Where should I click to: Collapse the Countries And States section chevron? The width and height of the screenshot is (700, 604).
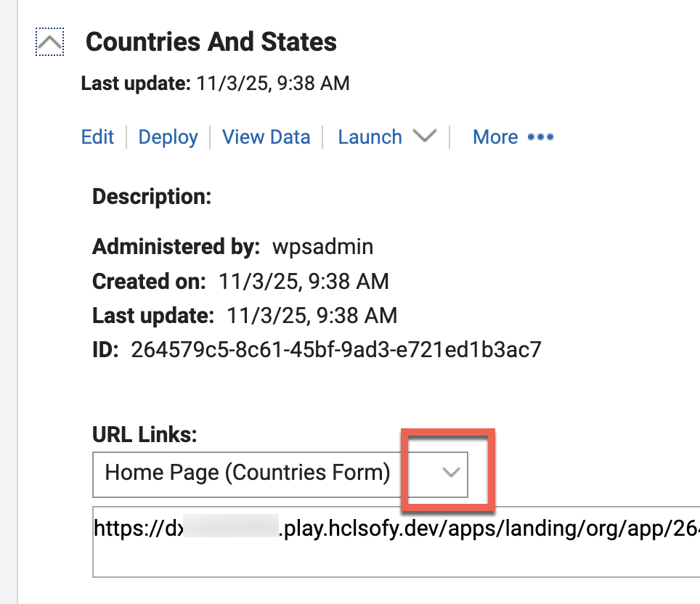49,42
